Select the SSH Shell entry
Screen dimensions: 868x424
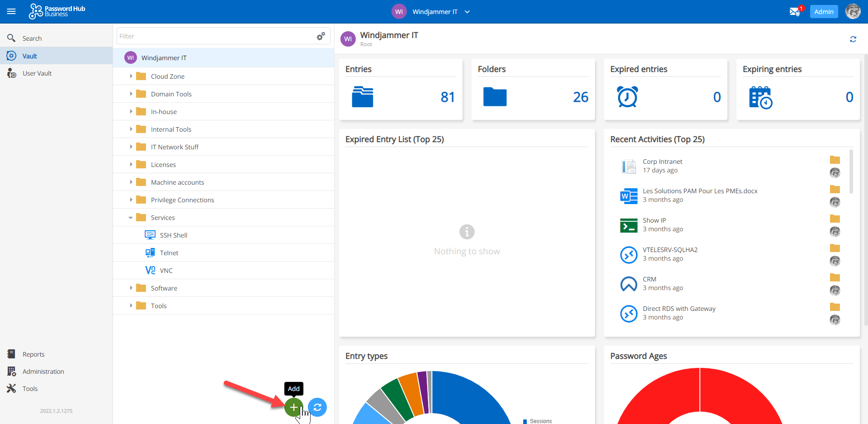point(173,235)
